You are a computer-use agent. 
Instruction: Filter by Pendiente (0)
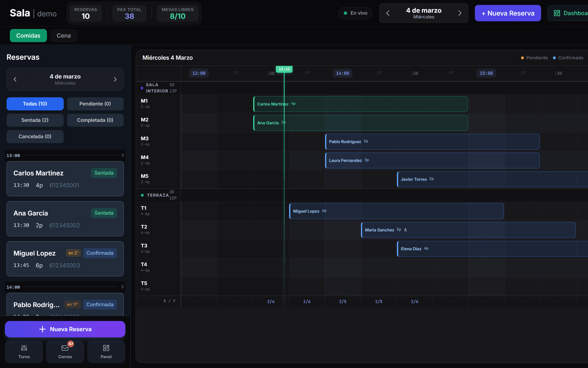(x=95, y=104)
